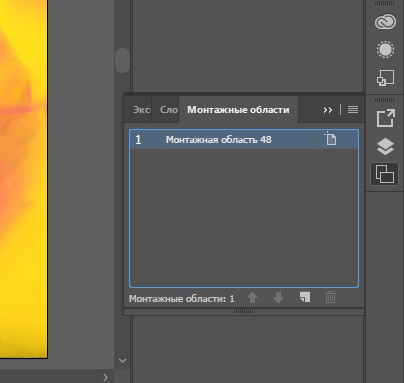404x383 pixels.
Task: Toggle the Artboards panel icon in dock
Action: tap(385, 174)
